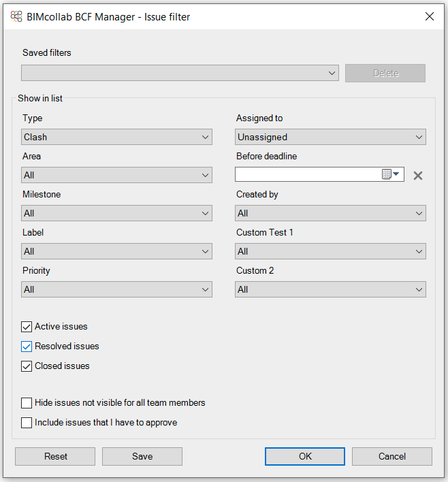Click the BIMcollab logo icon in title bar
Screen dimensions: 448x482
16,16
